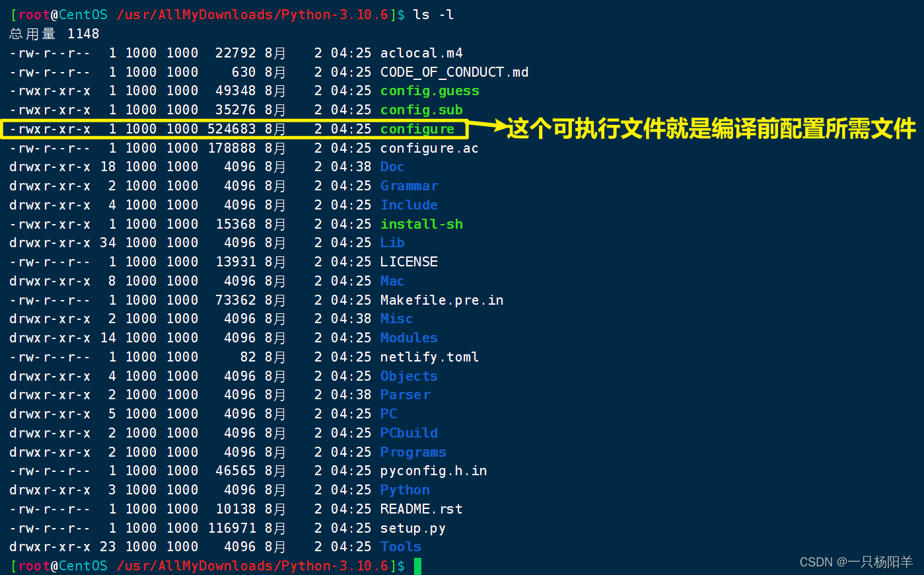Select the file size value 22792
The height and width of the screenshot is (575, 924).
point(236,53)
